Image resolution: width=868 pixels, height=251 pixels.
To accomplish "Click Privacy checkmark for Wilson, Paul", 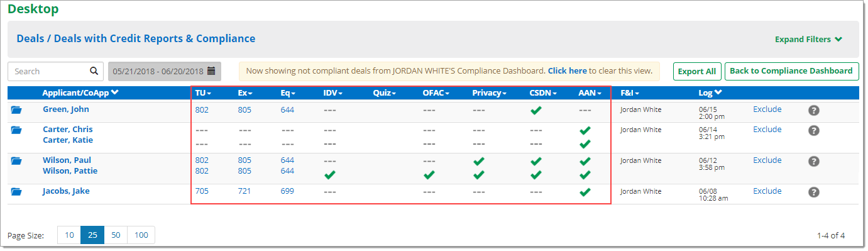I will click(x=479, y=161).
